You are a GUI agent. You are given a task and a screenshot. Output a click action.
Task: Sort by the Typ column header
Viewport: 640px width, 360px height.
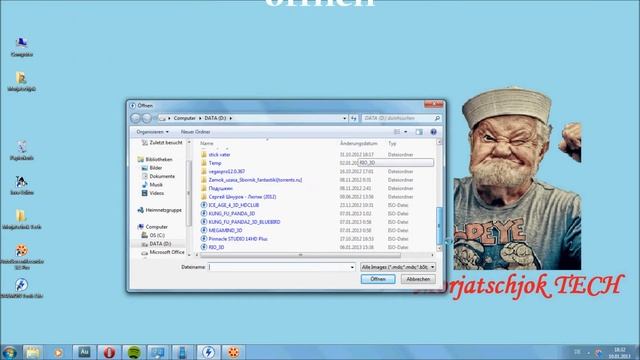click(392, 144)
